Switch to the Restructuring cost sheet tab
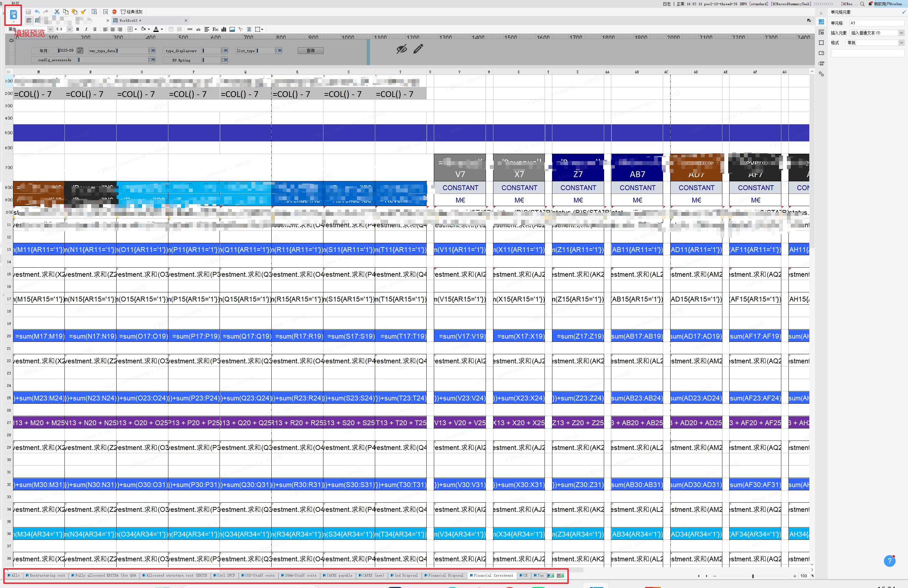908x588 pixels. coord(47,575)
